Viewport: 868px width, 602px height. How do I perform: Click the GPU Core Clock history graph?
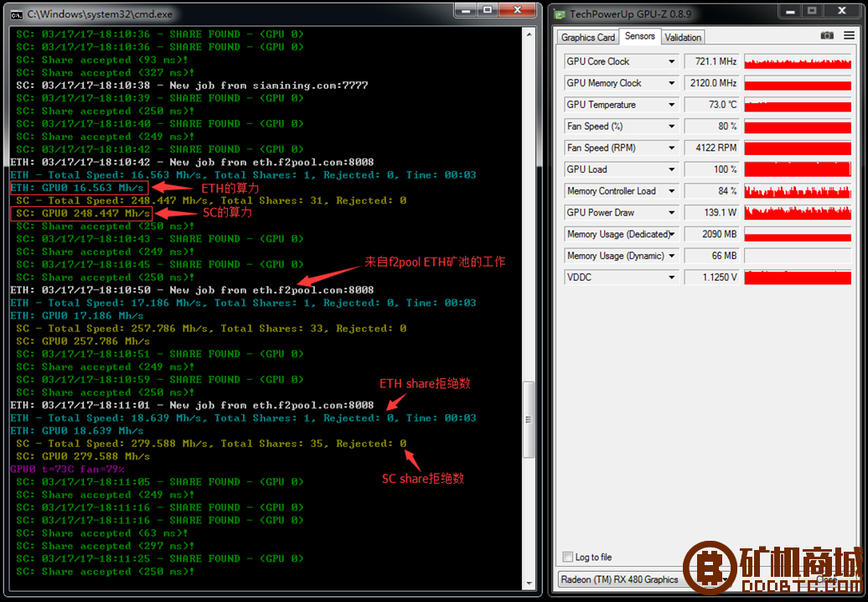pyautogui.click(x=798, y=61)
